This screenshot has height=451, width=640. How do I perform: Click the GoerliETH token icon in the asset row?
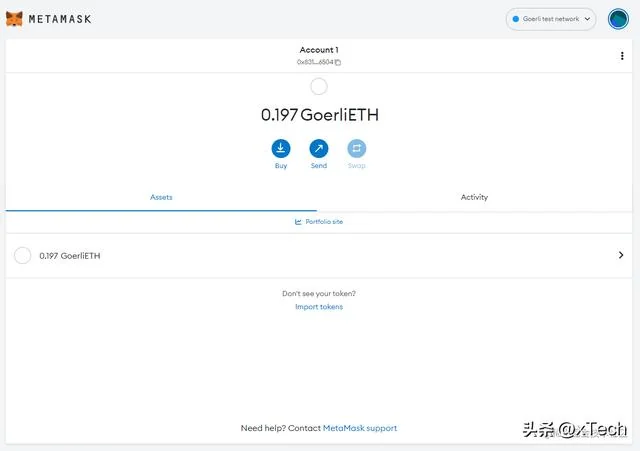click(22, 255)
